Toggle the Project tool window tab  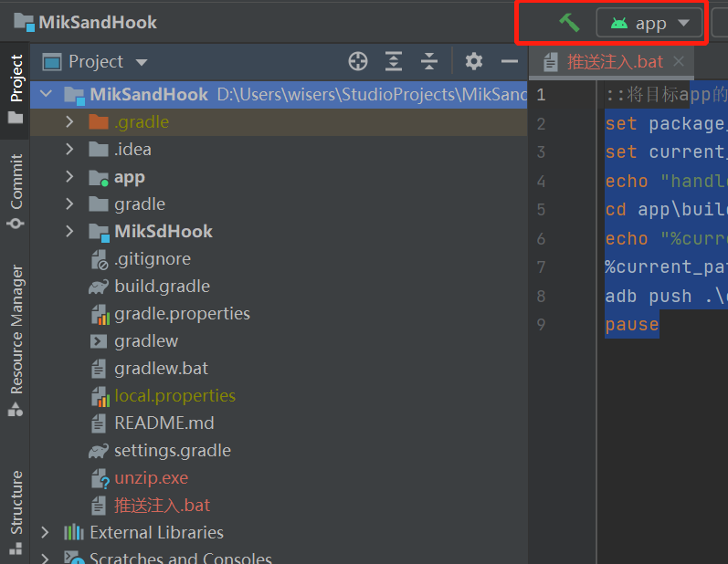(16, 89)
